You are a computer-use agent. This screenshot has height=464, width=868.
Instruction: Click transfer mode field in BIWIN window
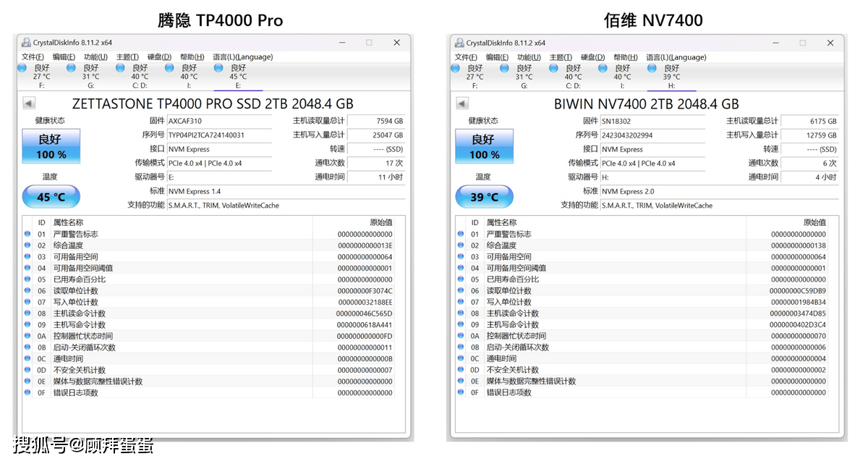click(x=652, y=163)
